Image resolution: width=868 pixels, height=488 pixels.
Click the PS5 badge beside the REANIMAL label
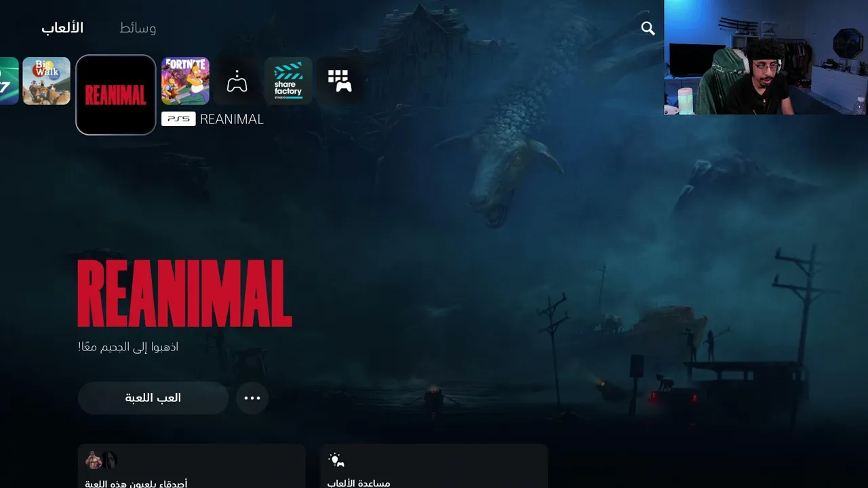point(178,119)
